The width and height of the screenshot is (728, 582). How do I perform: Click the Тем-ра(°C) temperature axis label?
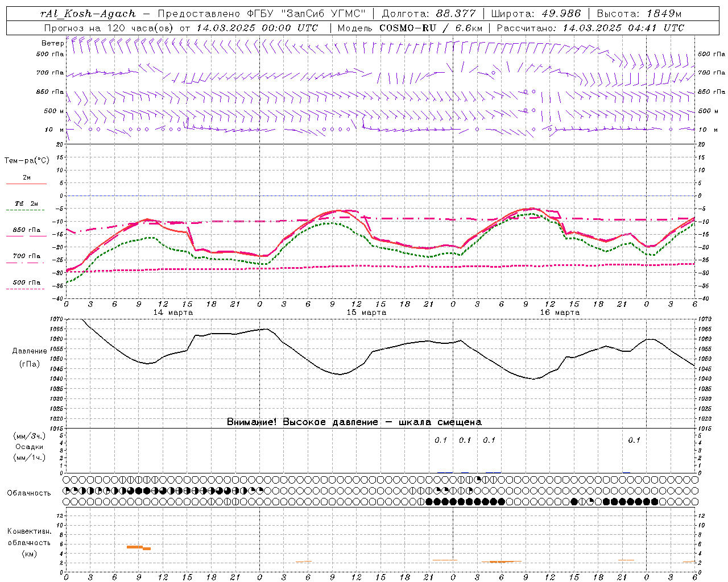27,161
